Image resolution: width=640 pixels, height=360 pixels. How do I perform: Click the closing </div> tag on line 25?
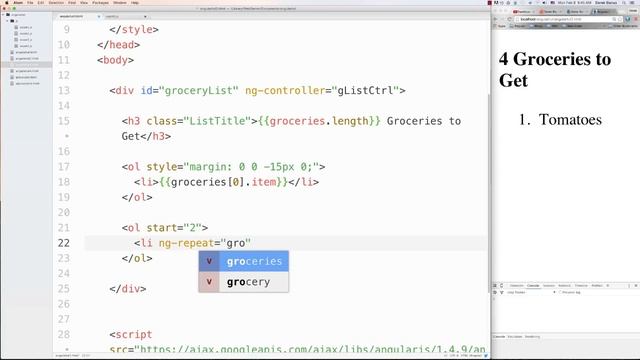click(128, 289)
